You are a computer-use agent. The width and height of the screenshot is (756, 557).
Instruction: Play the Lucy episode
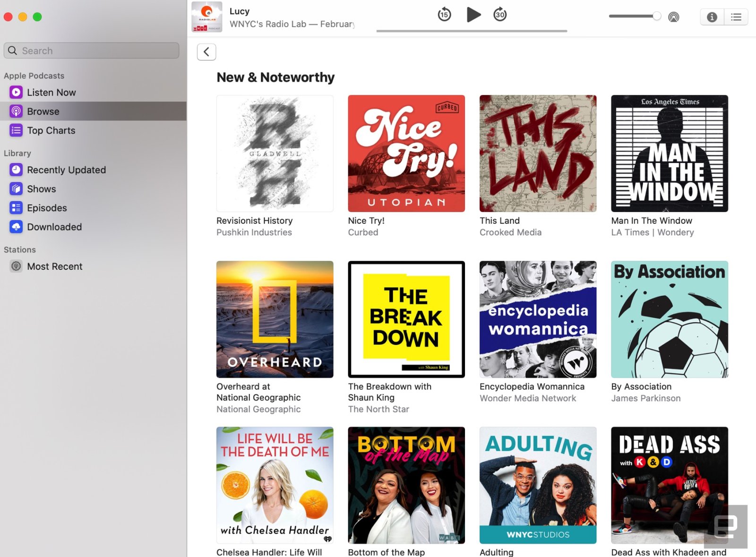point(473,15)
